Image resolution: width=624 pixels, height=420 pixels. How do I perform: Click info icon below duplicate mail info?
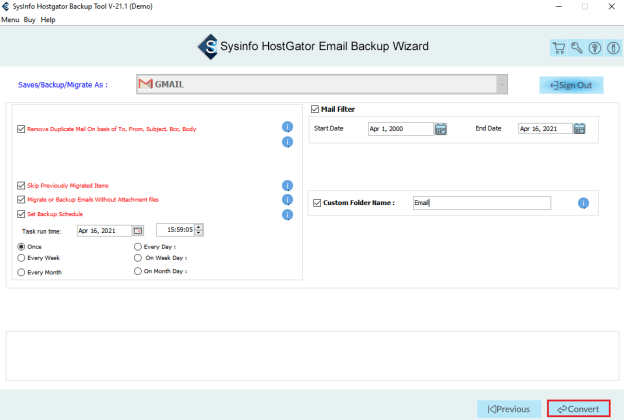click(287, 142)
